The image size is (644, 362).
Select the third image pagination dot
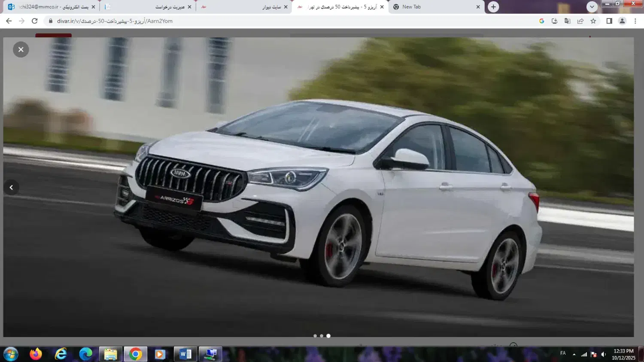(328, 336)
